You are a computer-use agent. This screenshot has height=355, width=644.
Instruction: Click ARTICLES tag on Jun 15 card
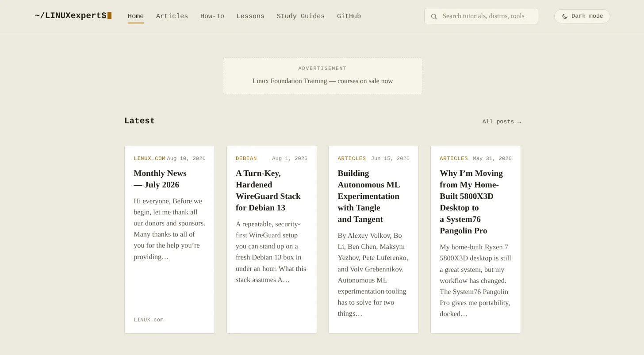(x=352, y=158)
